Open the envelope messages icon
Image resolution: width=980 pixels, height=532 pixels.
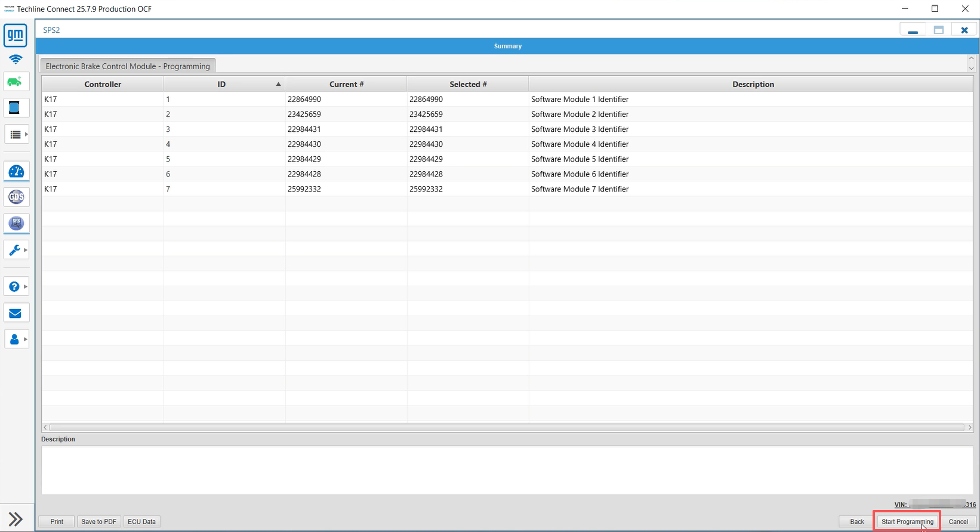pos(16,313)
